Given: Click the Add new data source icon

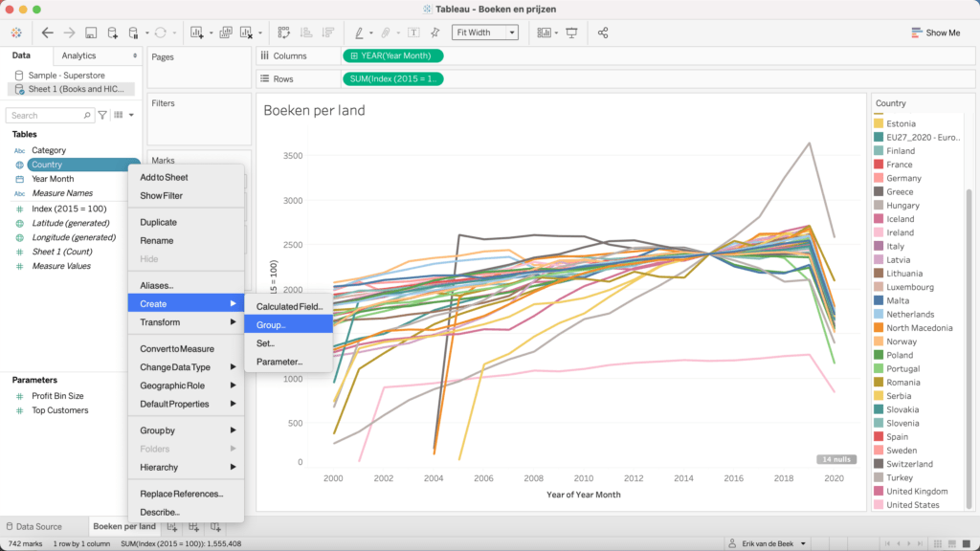Looking at the screenshot, I should pos(112,33).
